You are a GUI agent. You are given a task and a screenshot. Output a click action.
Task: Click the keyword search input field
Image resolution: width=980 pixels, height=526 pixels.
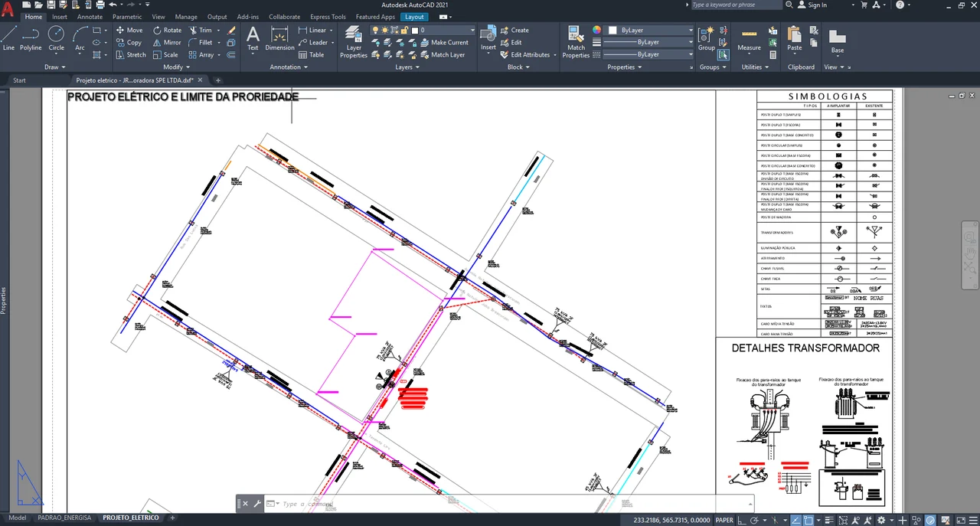click(735, 5)
